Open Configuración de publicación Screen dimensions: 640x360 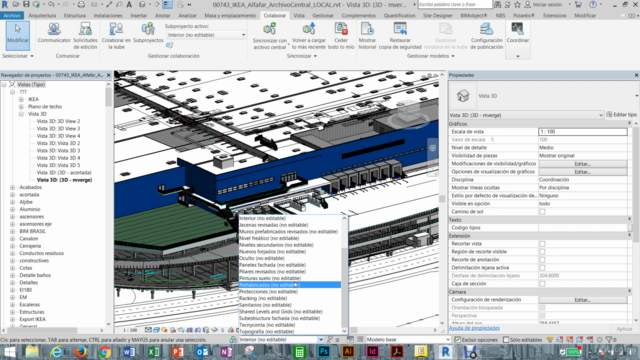tap(487, 36)
